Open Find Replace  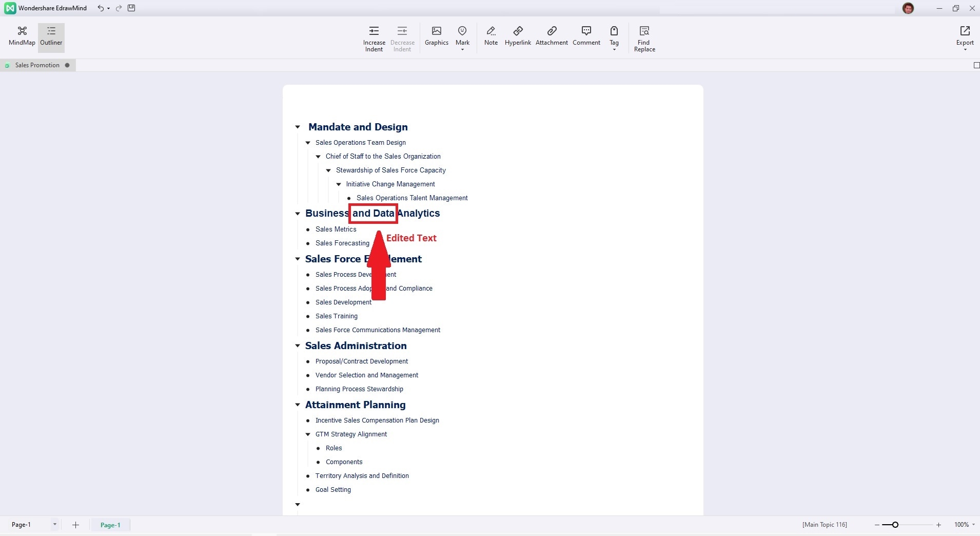(x=644, y=39)
